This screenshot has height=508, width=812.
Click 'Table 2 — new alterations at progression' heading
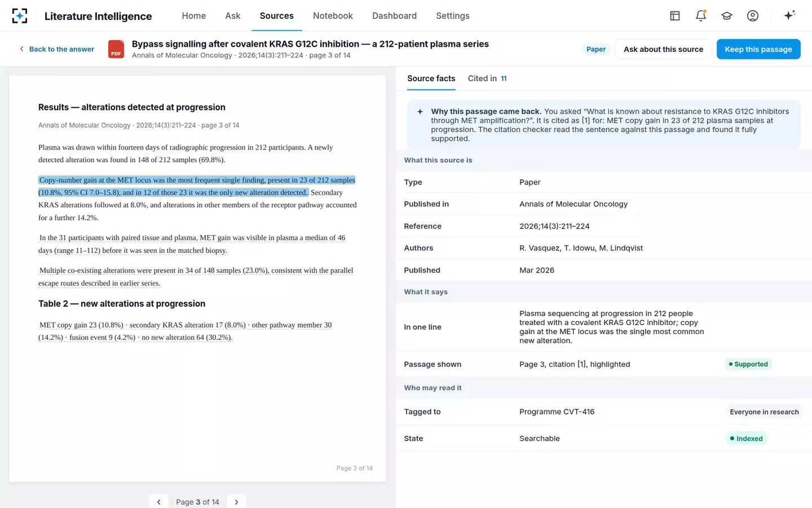122,304
